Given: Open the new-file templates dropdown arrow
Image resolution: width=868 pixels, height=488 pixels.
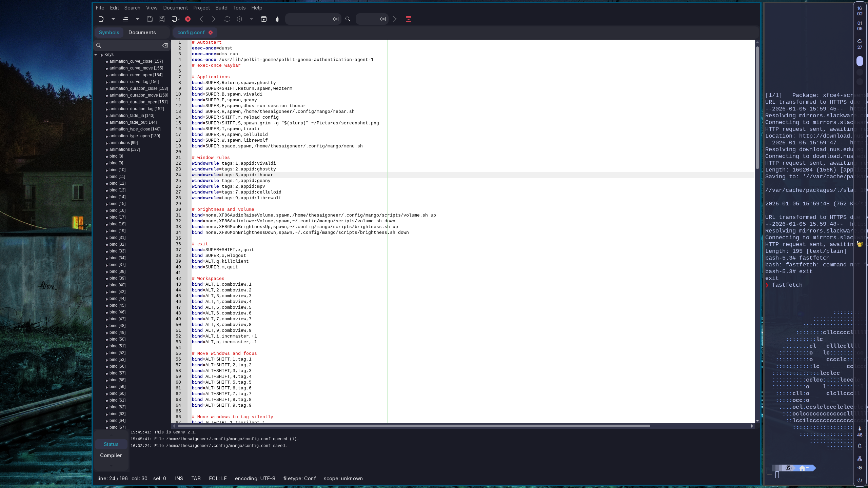Looking at the screenshot, I should tap(113, 19).
